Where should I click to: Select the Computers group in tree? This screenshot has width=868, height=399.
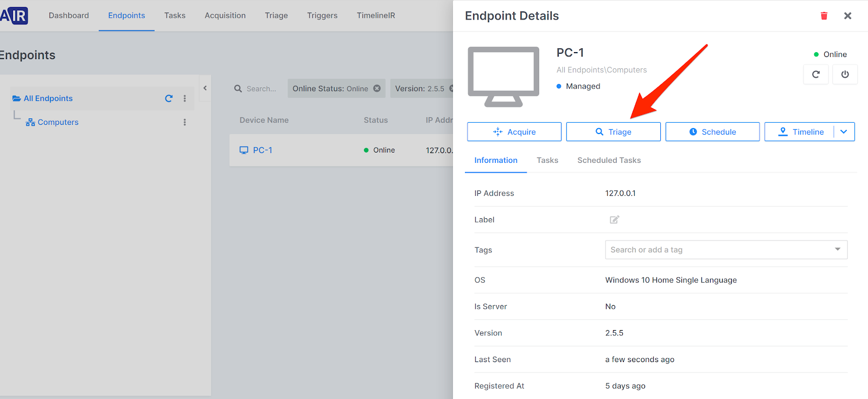pyautogui.click(x=58, y=122)
